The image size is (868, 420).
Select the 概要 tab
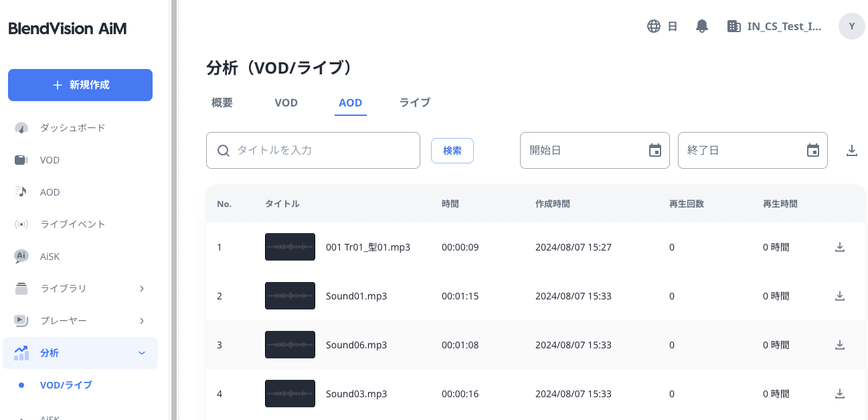(222, 102)
